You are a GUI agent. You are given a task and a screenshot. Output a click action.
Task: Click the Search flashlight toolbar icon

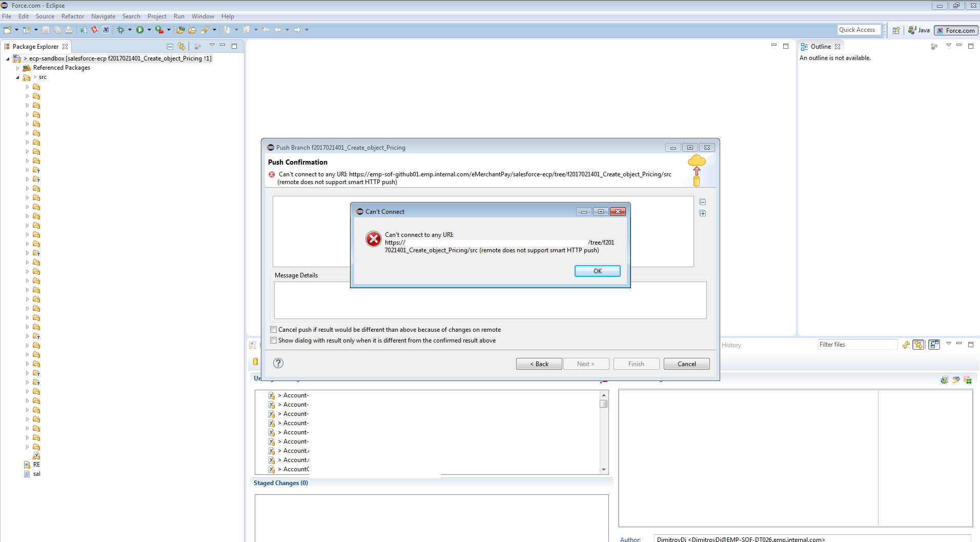[x=205, y=30]
